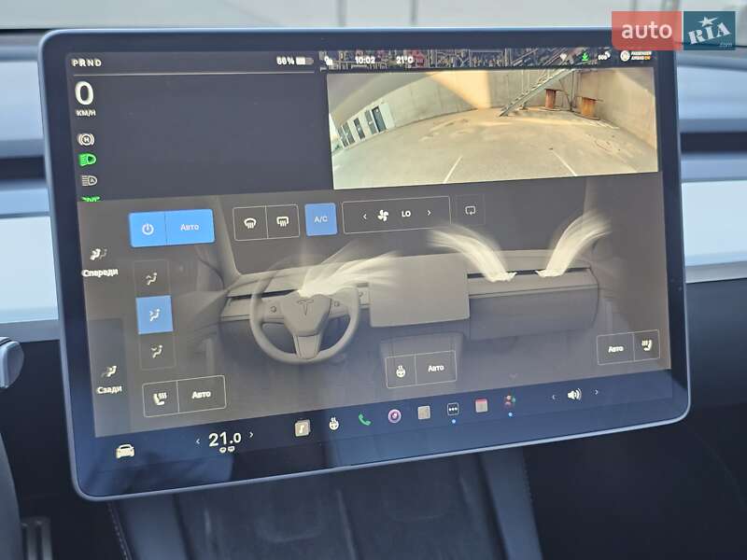Screen dimensions: 747x560
Task: Select the front windshield defrost icon
Action: pyautogui.click(x=250, y=221)
